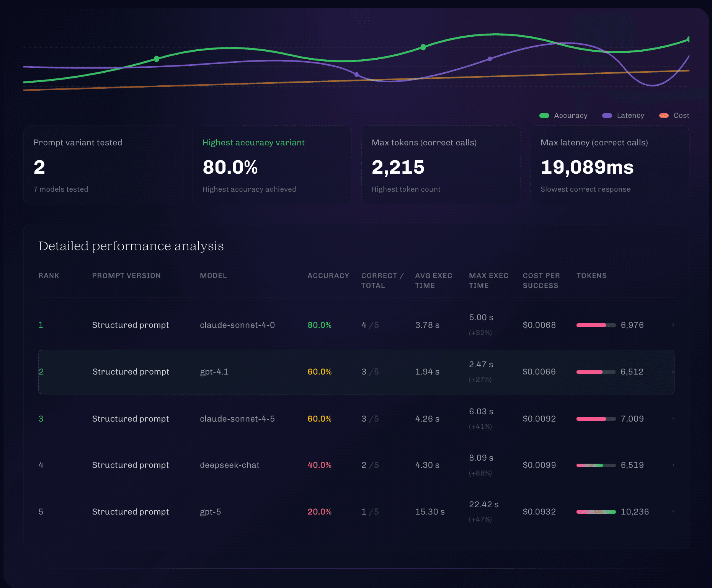Click the token bar for 6,519
The width and height of the screenshot is (712, 588).
point(596,465)
